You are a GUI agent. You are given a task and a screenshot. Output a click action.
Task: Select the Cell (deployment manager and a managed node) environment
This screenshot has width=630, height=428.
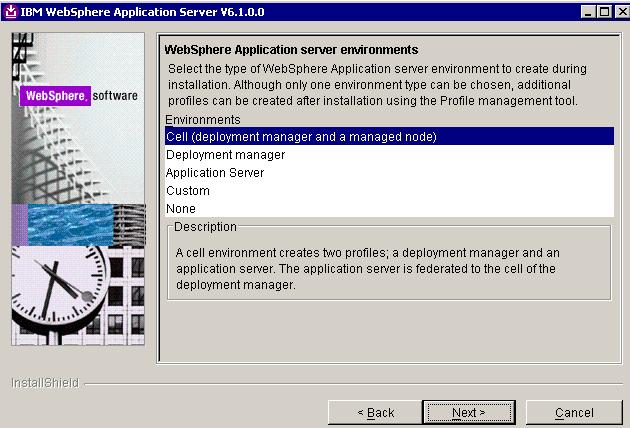[x=389, y=136]
